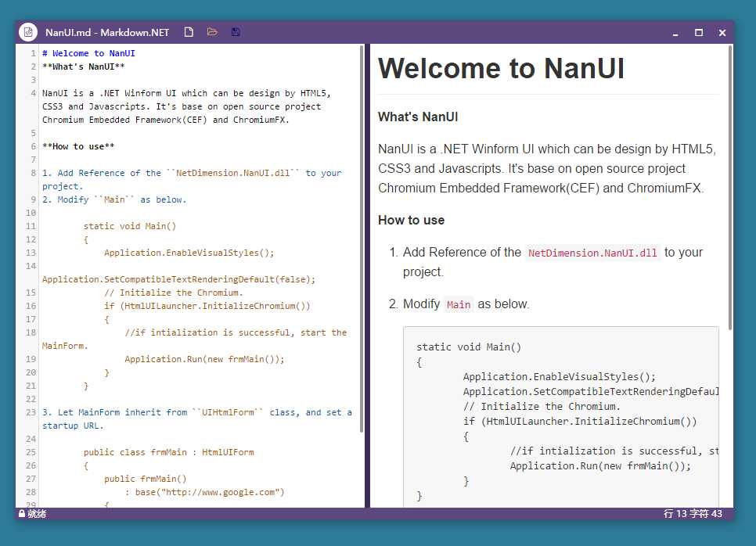The image size is (756, 546).
Task: Click line number 23 in the gutter
Action: tap(31, 412)
